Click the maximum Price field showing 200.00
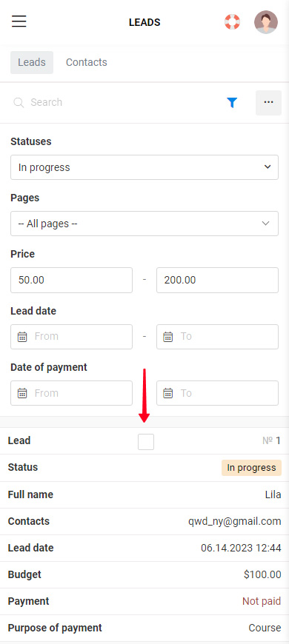This screenshot has width=289, height=644. [217, 280]
